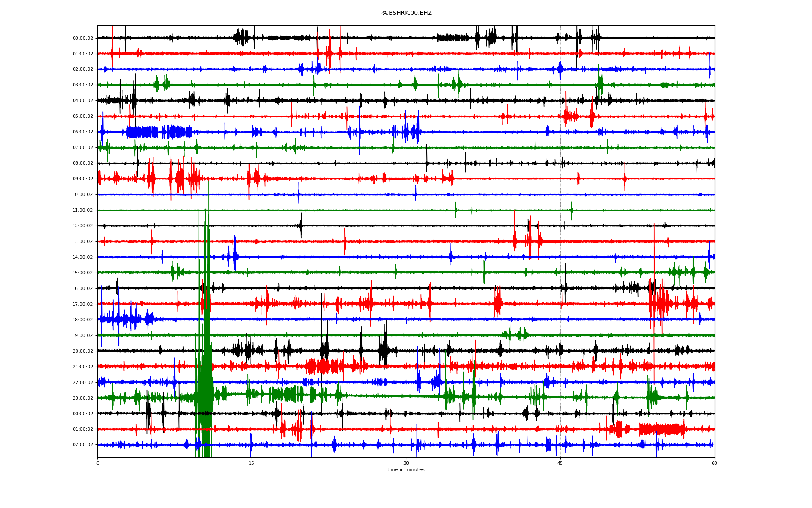Click the 60 minute x-axis tick label
The image size is (812, 508).
pyautogui.click(x=714, y=463)
